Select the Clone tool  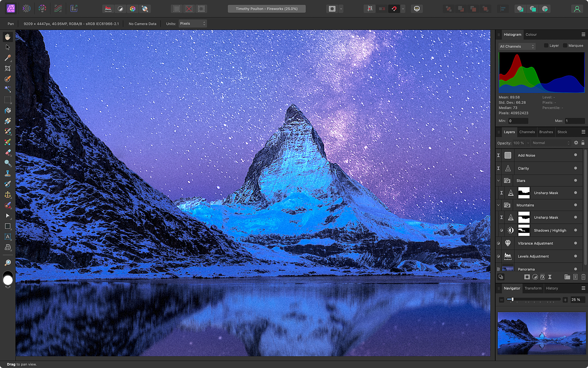[x=8, y=173]
